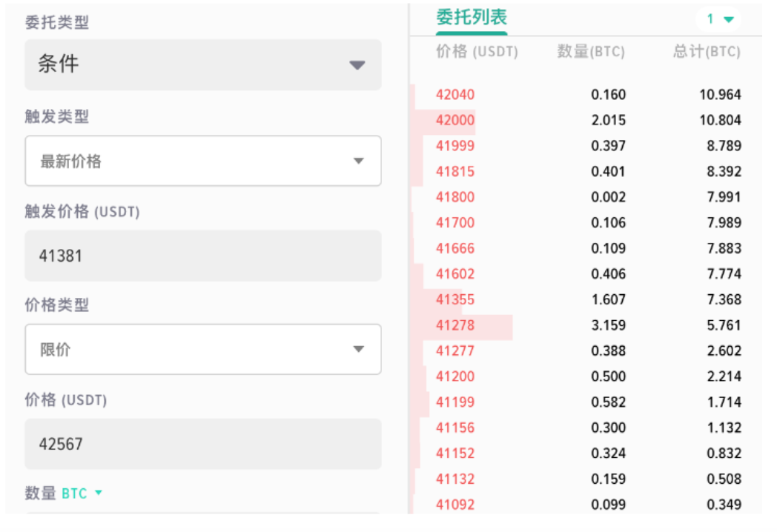Click total 2.602 in the 41277 row
This screenshot has width=777, height=532.
click(x=724, y=351)
